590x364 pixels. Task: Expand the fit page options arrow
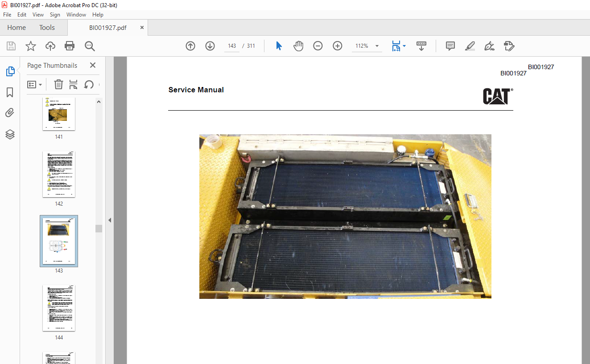tap(404, 46)
